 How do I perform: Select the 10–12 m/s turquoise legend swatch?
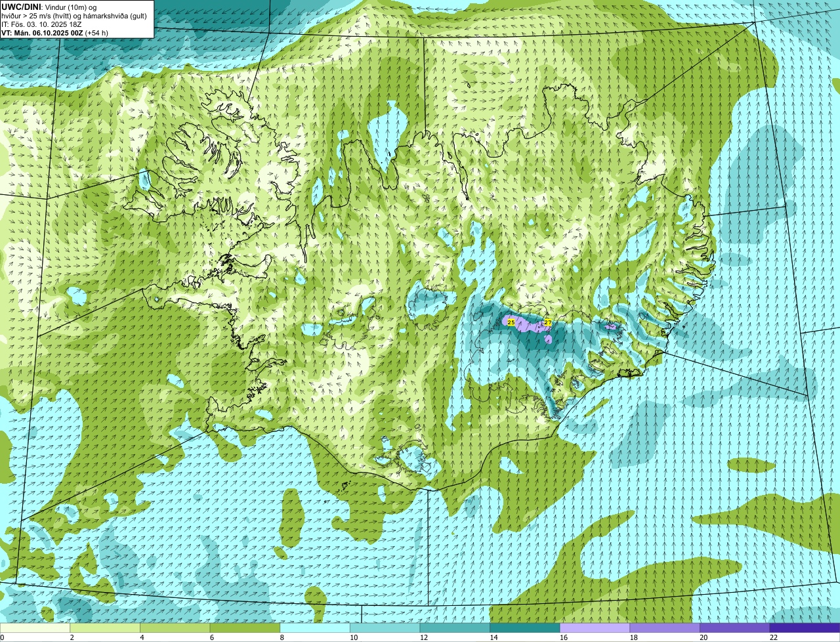click(385, 628)
